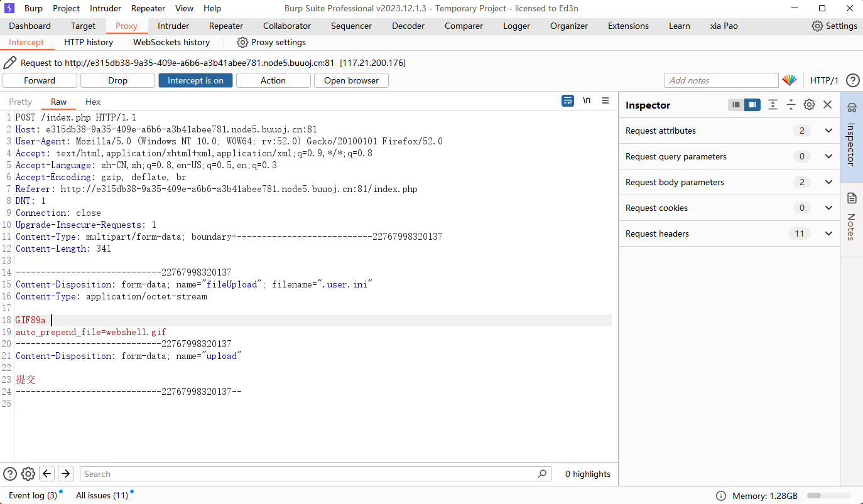
Task: Open the Intruder menu in menu bar
Action: point(106,8)
